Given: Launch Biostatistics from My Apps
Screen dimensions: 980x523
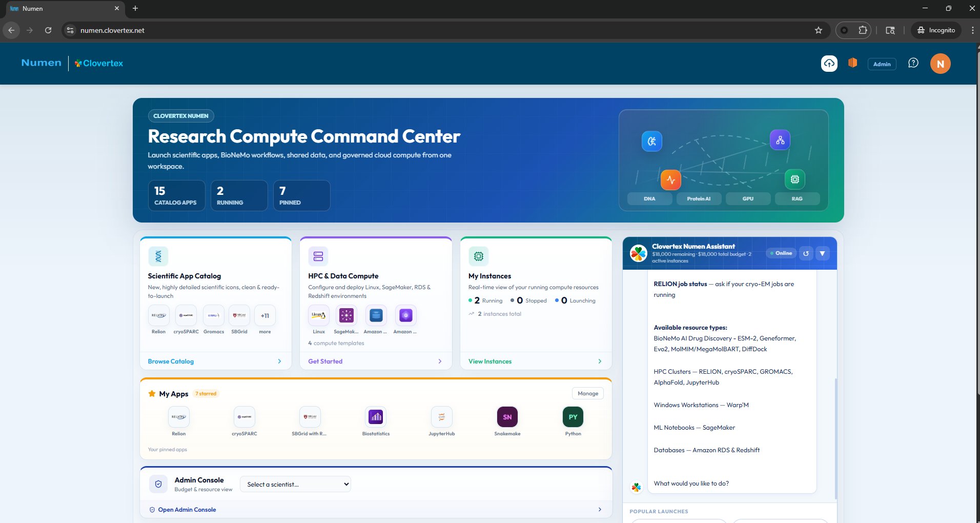Looking at the screenshot, I should click(x=376, y=417).
